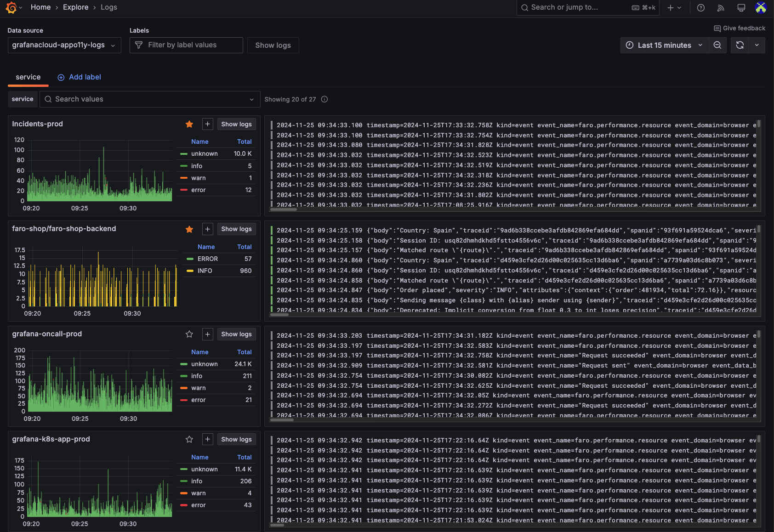The height and width of the screenshot is (532, 774).
Task: Click the Give feedback link
Action: coord(740,28)
